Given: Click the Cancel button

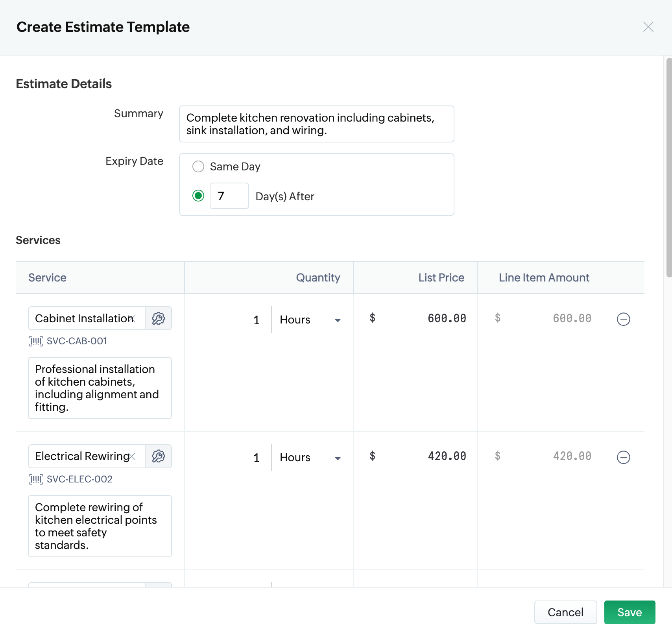Looking at the screenshot, I should point(565,612).
